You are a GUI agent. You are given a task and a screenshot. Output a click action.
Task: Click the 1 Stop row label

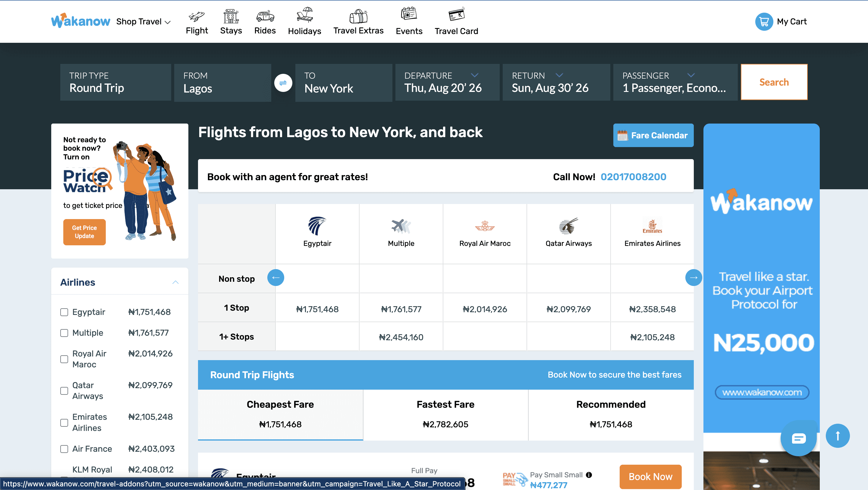point(237,308)
